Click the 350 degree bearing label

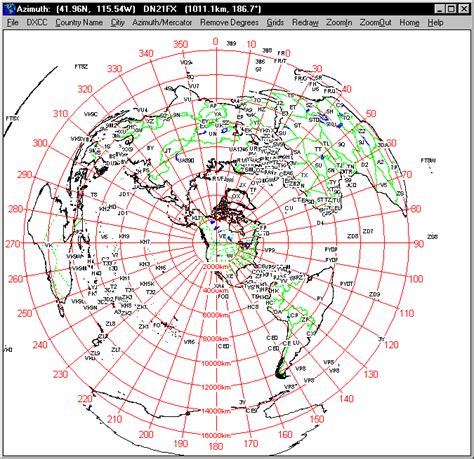click(181, 44)
